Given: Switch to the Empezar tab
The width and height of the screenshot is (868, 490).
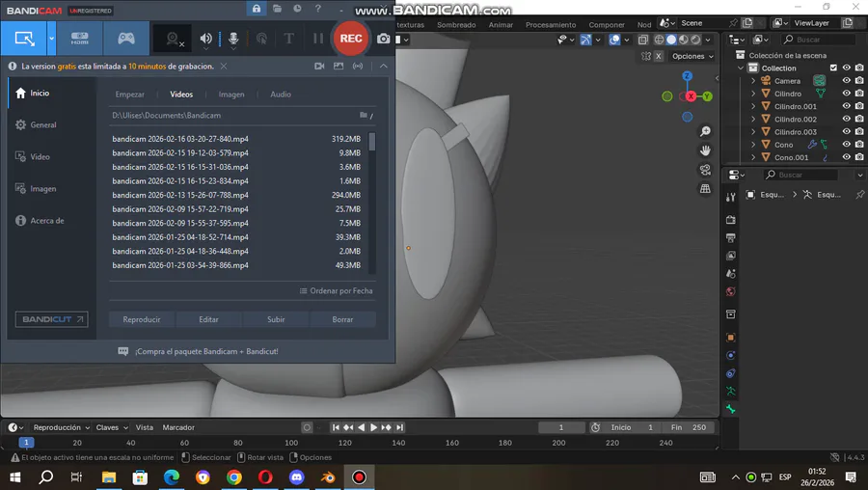Looking at the screenshot, I should pyautogui.click(x=129, y=95).
